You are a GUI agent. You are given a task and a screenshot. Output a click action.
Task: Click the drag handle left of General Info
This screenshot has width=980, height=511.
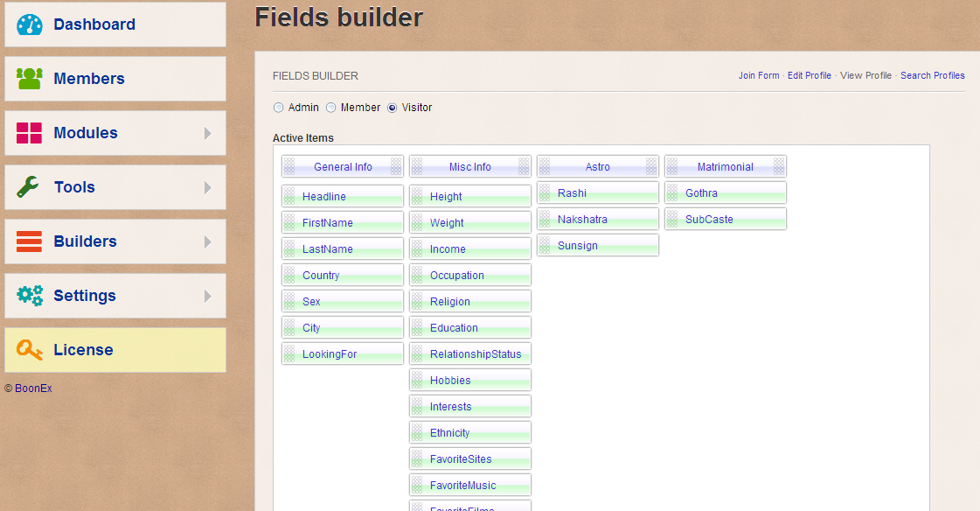click(x=289, y=166)
